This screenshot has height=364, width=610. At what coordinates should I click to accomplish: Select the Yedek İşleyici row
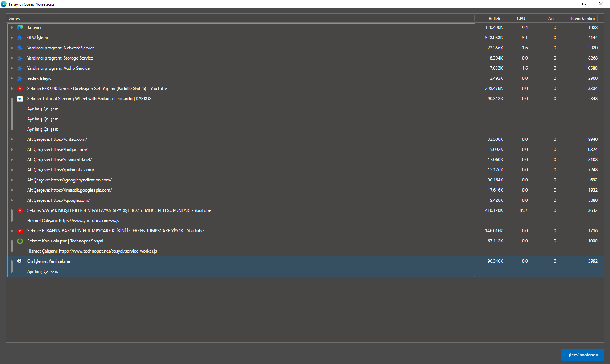(x=305, y=78)
